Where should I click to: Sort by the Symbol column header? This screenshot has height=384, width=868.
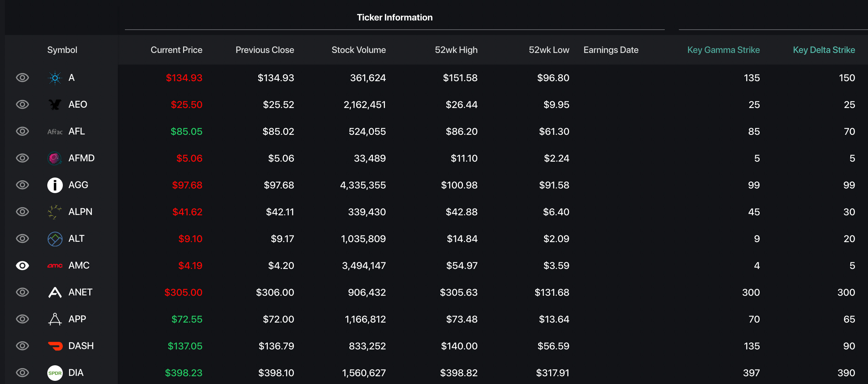pos(62,50)
